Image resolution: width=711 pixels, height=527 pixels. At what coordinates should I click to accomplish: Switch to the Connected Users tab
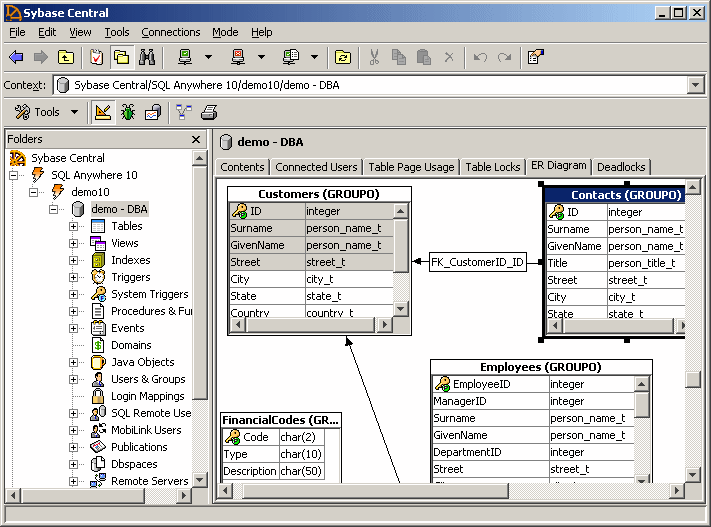point(316,167)
